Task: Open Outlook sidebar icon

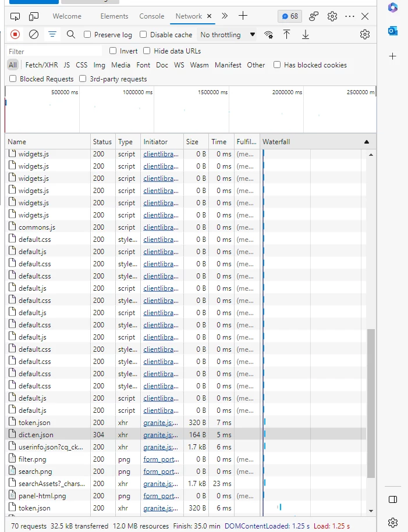Action: tap(393, 31)
